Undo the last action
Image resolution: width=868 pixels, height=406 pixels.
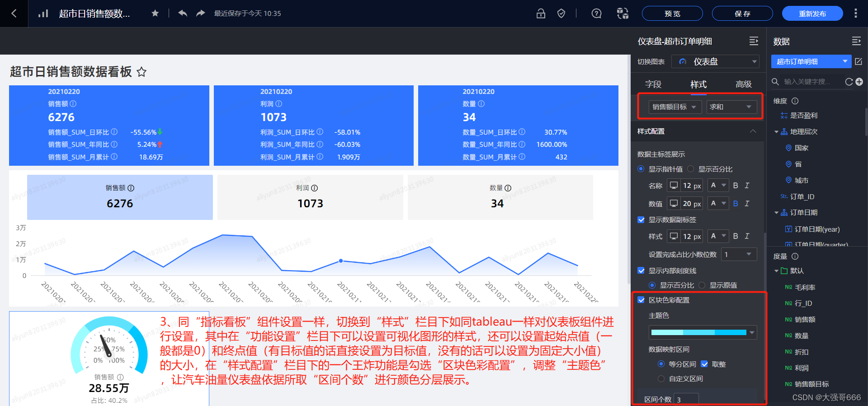coord(183,13)
